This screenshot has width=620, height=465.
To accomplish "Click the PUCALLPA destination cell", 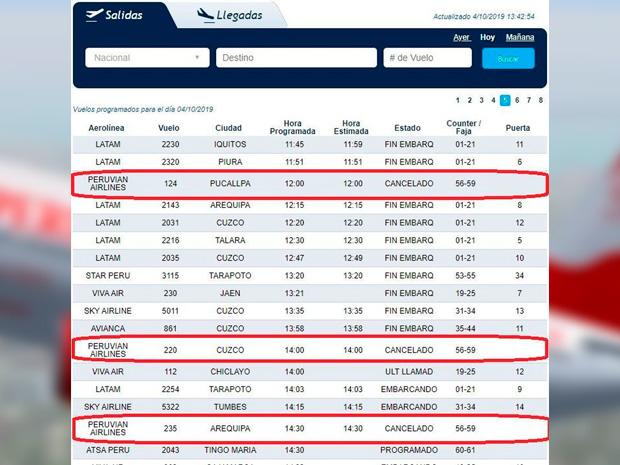I will click(x=230, y=183).
